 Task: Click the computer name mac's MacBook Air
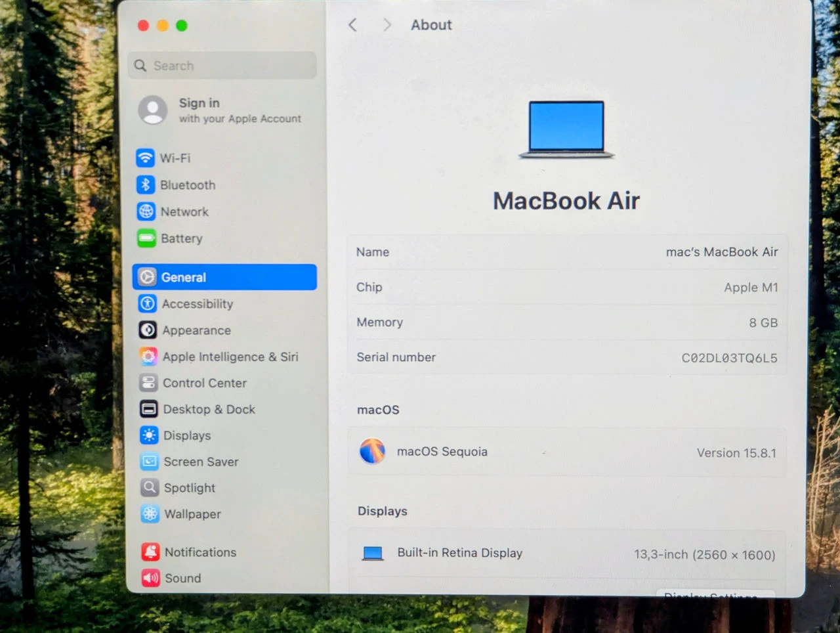[722, 252]
